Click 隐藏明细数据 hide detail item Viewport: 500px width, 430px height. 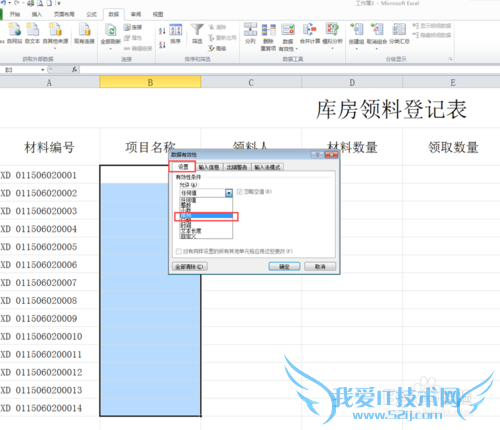click(x=432, y=35)
